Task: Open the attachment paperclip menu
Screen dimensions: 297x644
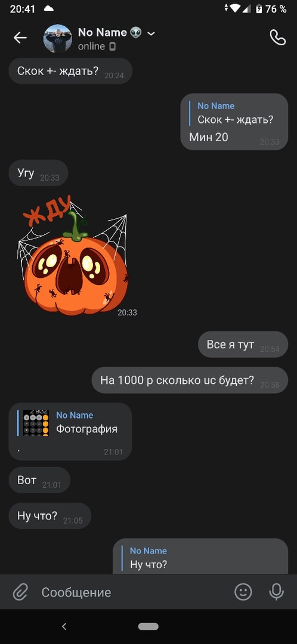Action: (x=20, y=592)
